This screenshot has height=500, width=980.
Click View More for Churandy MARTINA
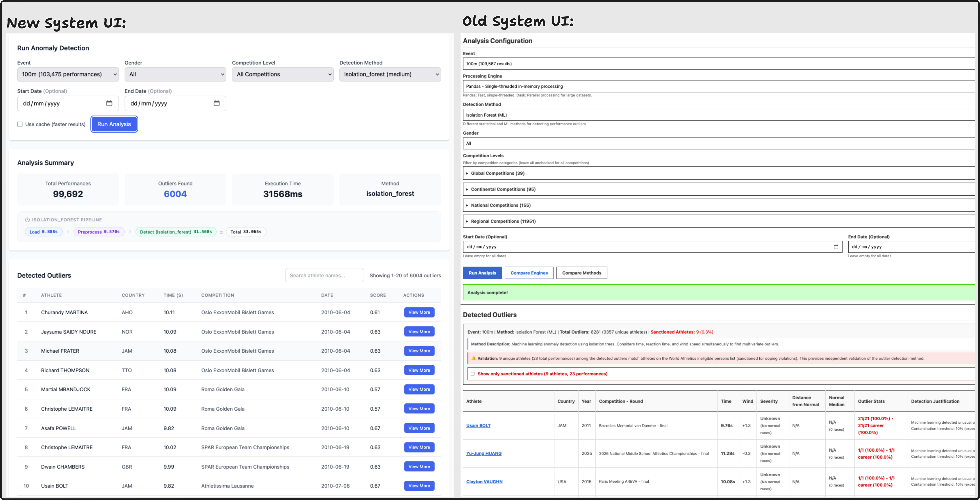click(419, 312)
